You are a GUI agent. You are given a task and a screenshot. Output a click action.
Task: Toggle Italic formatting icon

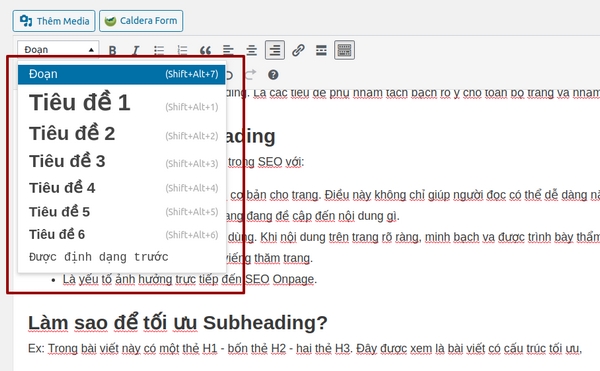pyautogui.click(x=135, y=50)
